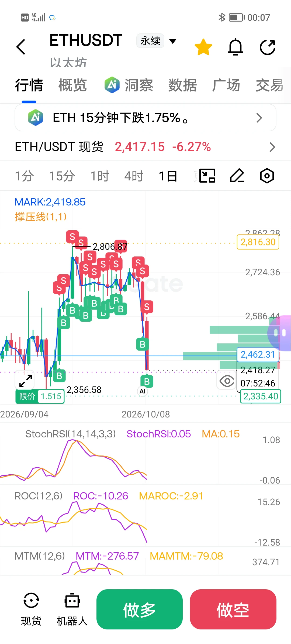
Task: Tap the share icon in header
Action: 268,47
